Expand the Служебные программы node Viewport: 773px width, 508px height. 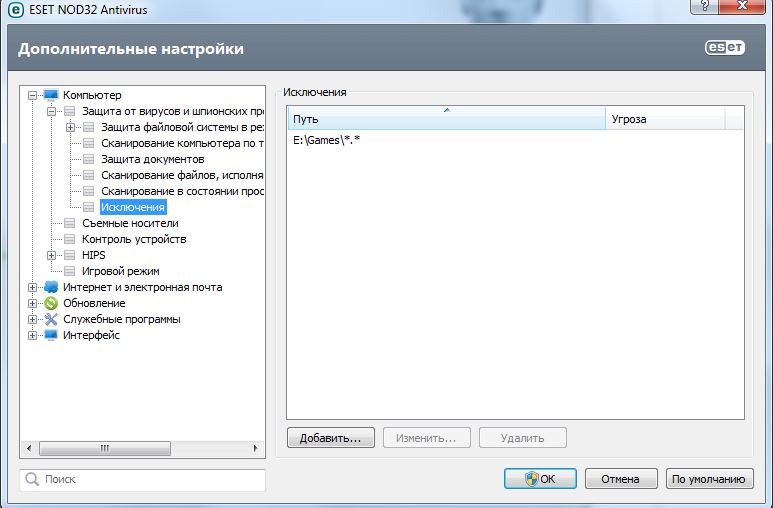coord(33,319)
